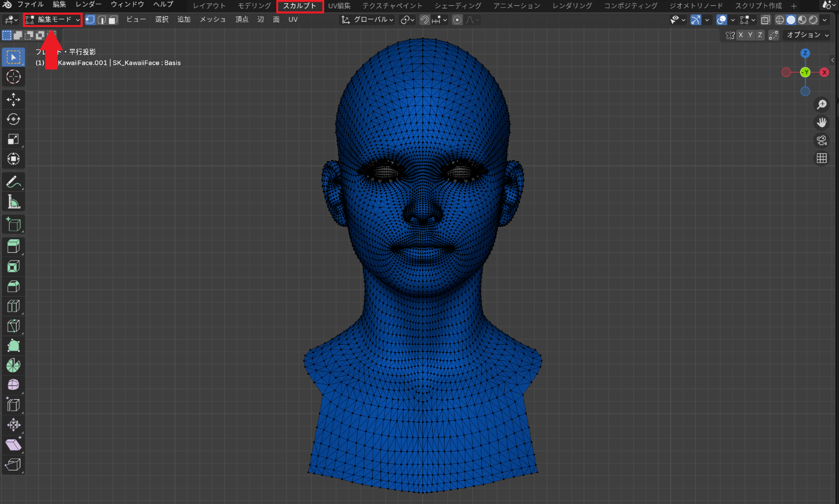
Task: Switch to face select mode
Action: pyautogui.click(x=113, y=20)
